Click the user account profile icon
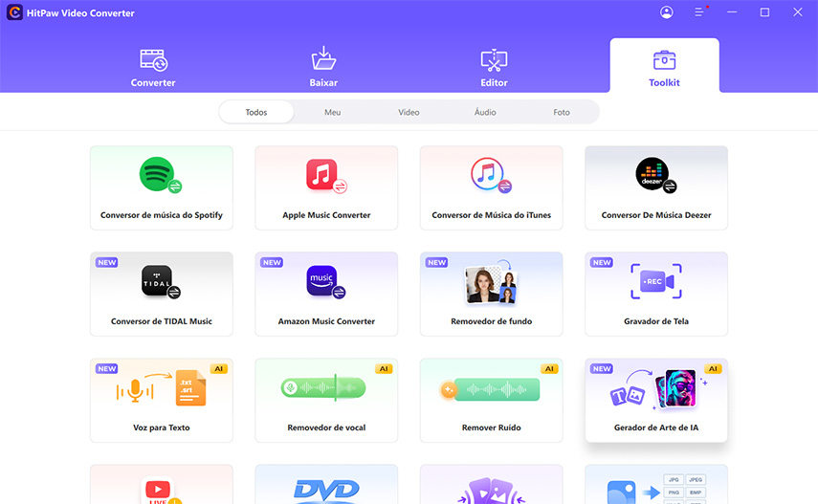 (667, 12)
